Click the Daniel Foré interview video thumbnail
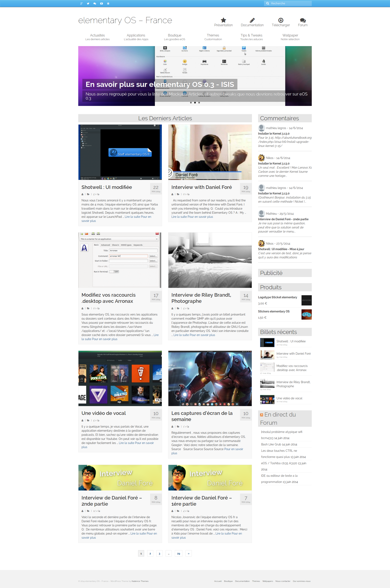390x588 pixels. (210, 152)
